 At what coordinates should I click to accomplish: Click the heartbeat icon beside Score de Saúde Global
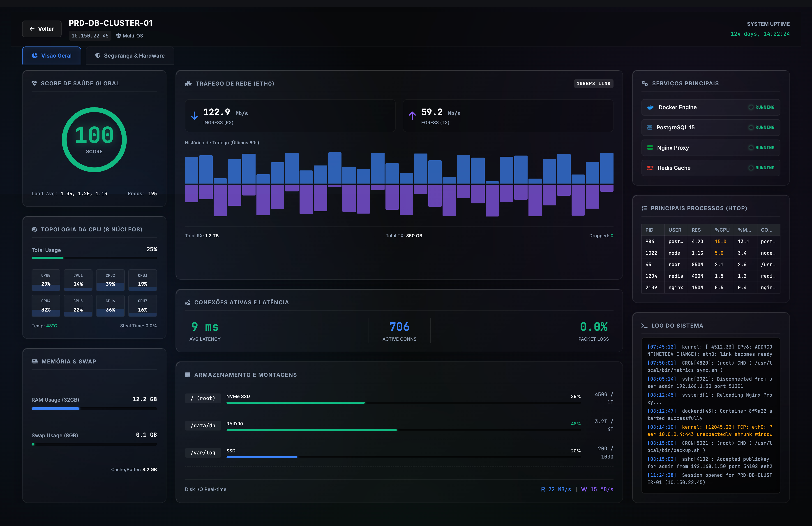[x=34, y=83]
